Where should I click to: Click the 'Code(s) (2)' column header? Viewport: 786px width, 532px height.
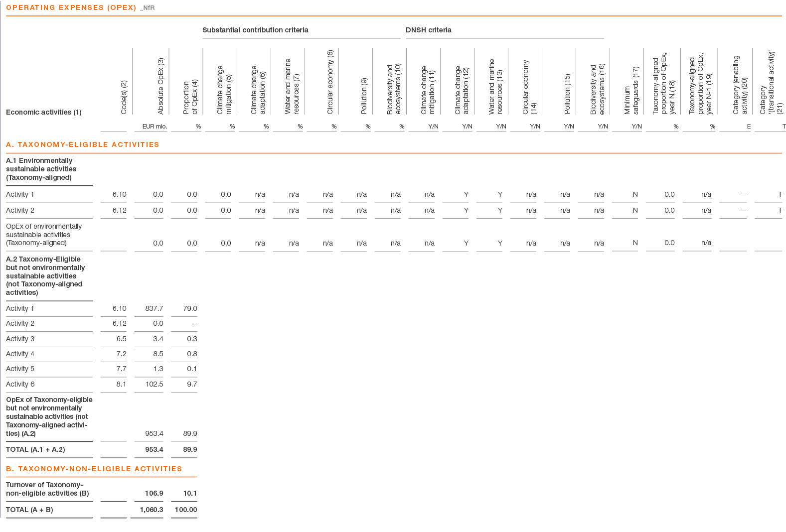[124, 97]
